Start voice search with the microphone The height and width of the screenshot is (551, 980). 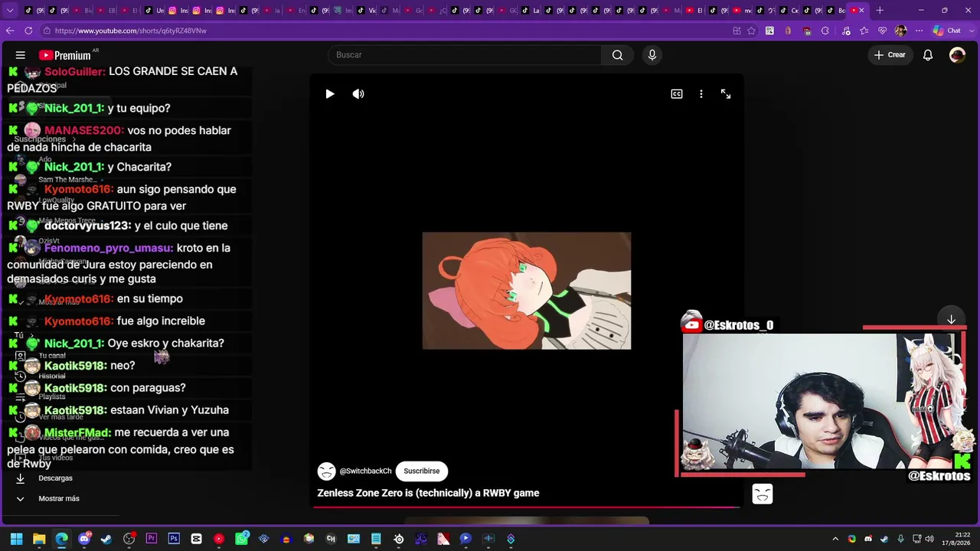pyautogui.click(x=652, y=55)
